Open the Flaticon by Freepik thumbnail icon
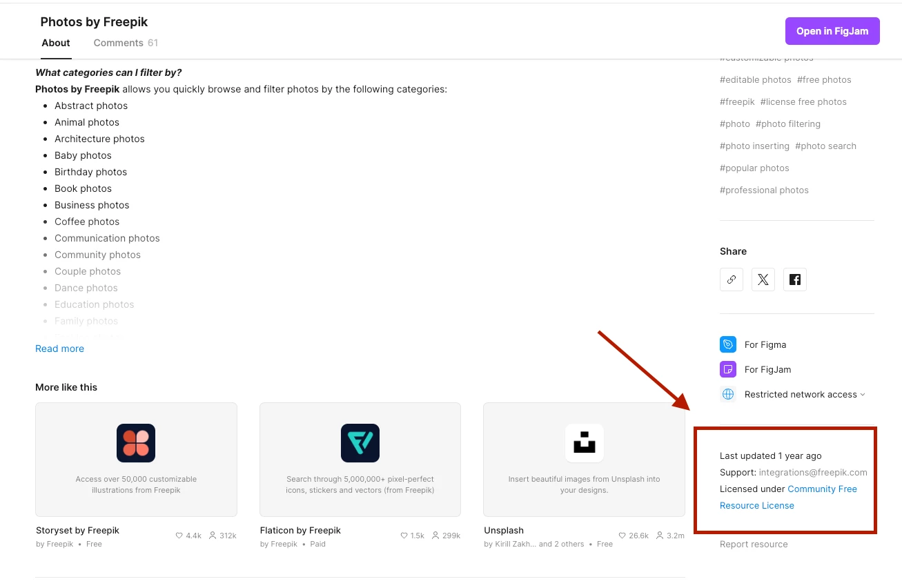 tap(360, 443)
